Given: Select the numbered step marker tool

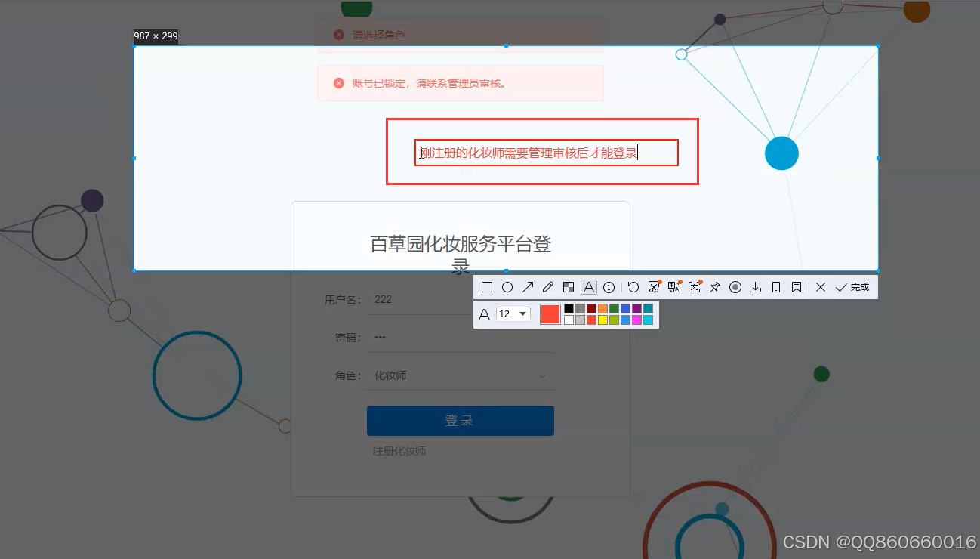Looking at the screenshot, I should [609, 287].
